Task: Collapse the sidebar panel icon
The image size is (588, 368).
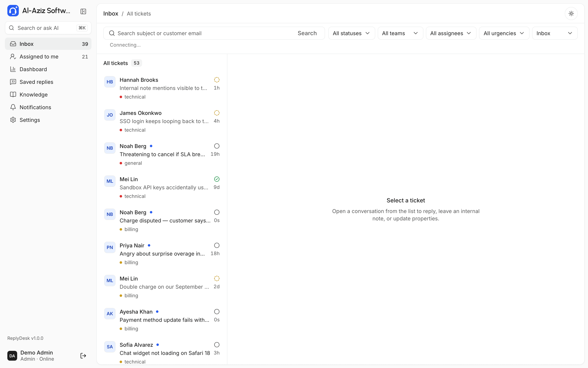Action: coord(83,11)
